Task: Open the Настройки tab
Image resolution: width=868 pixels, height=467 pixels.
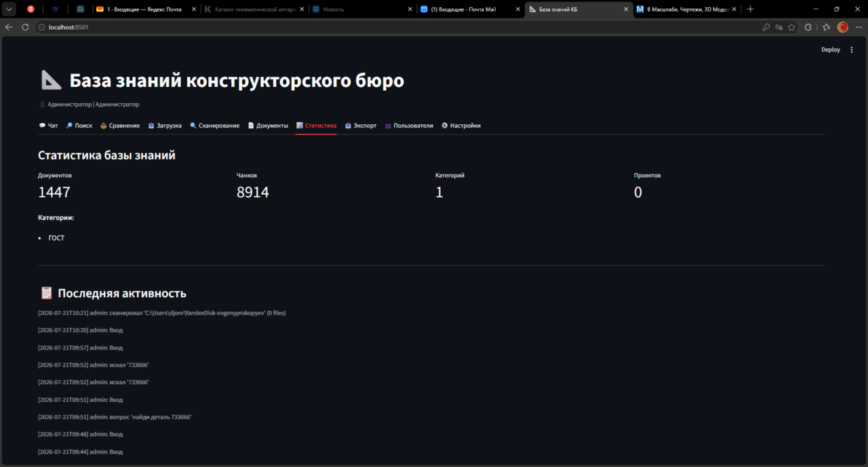Action: (x=461, y=126)
